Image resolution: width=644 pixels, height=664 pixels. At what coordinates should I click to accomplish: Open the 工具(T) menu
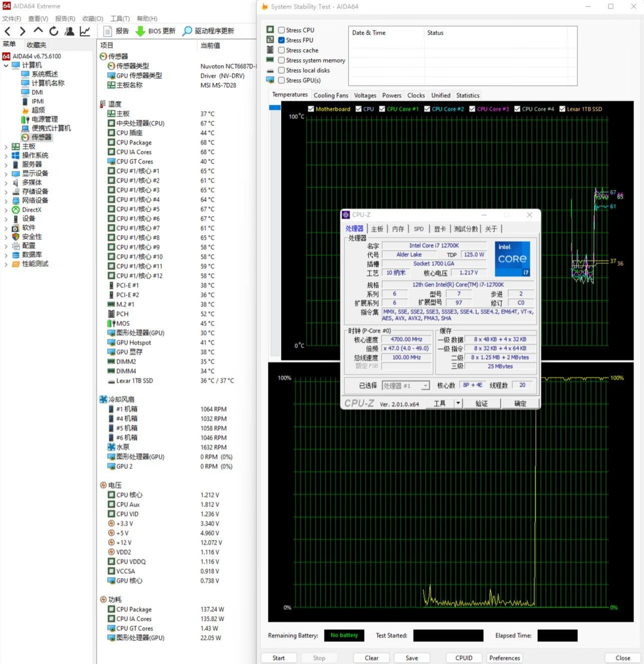point(120,19)
